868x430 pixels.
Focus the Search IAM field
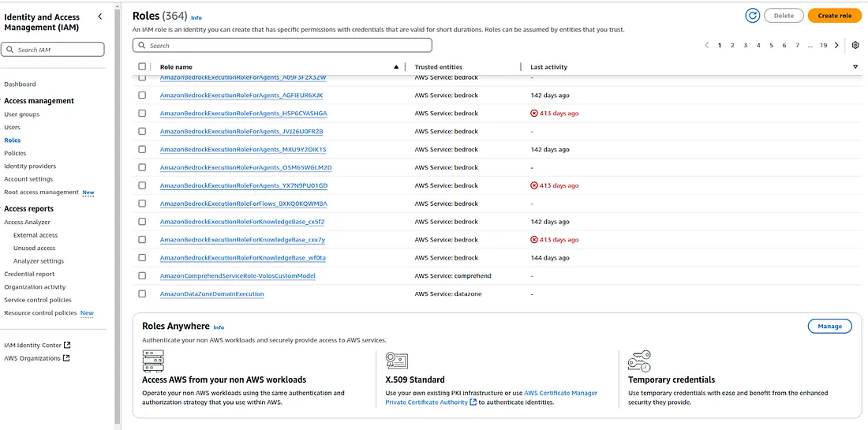(x=53, y=49)
